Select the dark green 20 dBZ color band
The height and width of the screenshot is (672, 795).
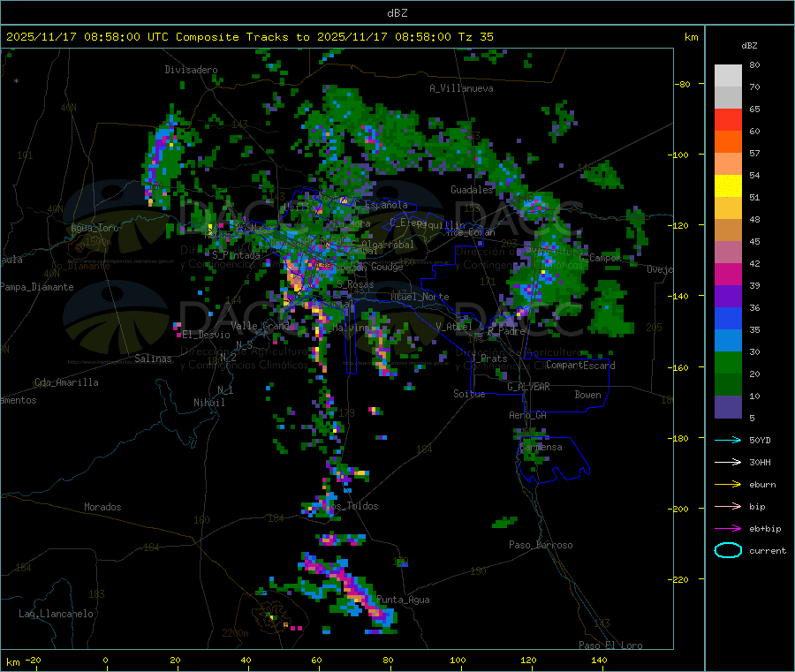click(x=728, y=385)
